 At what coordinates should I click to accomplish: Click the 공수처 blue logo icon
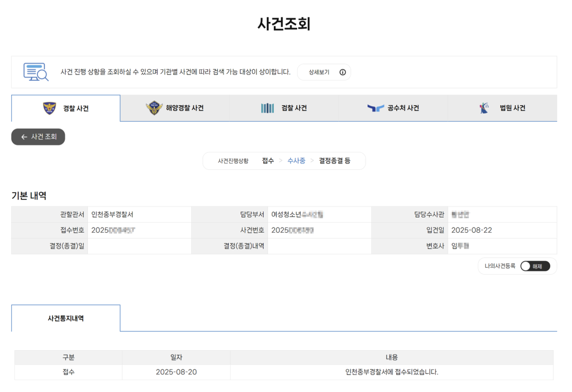point(376,108)
